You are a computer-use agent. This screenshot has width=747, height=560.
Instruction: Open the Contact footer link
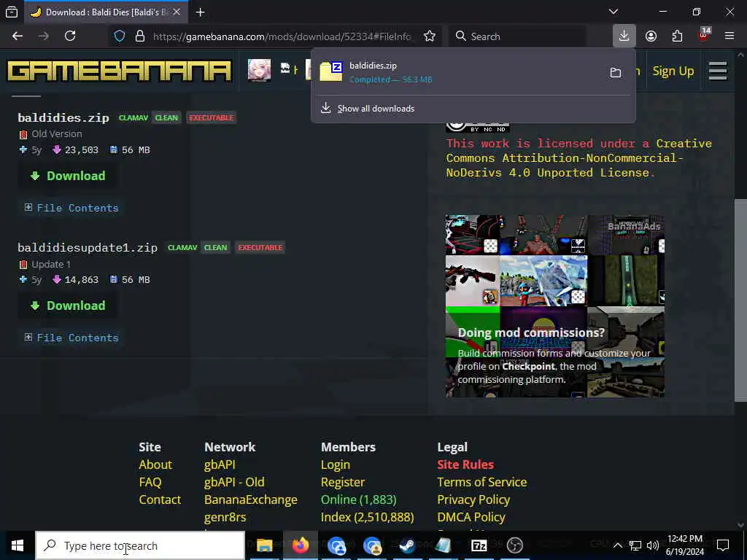point(160,499)
